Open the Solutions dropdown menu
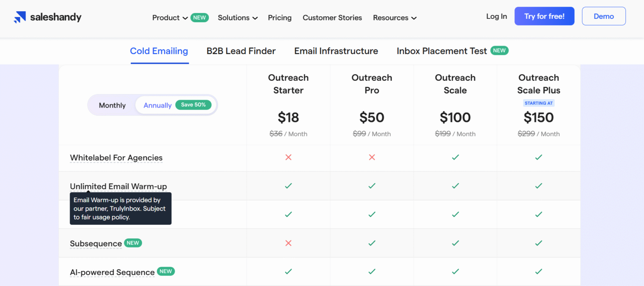Viewport: 644px width, 286px height. (237, 18)
